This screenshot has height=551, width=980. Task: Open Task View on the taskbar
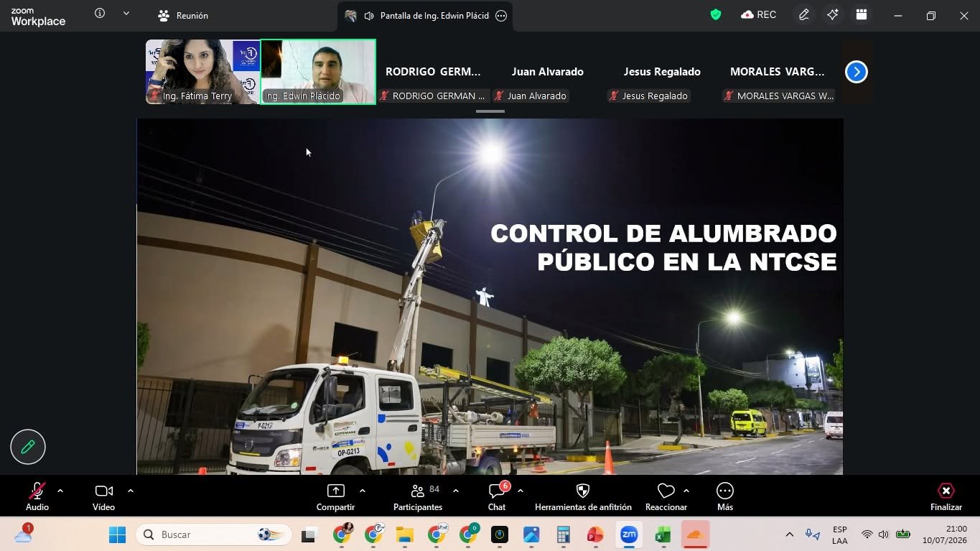click(309, 534)
